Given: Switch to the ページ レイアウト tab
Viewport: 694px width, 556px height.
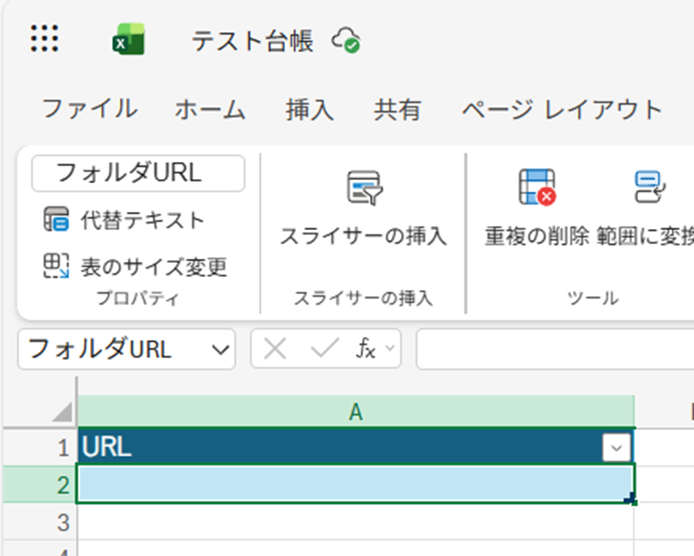Looking at the screenshot, I should pyautogui.click(x=561, y=109).
